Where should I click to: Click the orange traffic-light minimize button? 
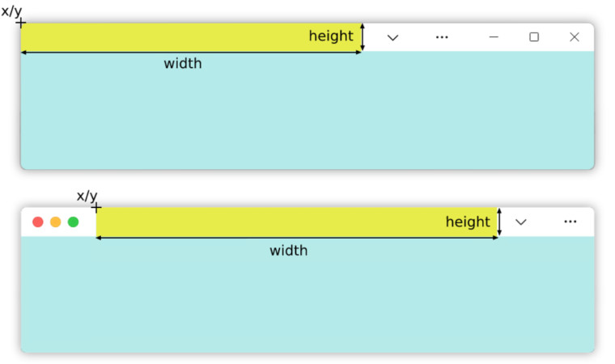coord(56,222)
